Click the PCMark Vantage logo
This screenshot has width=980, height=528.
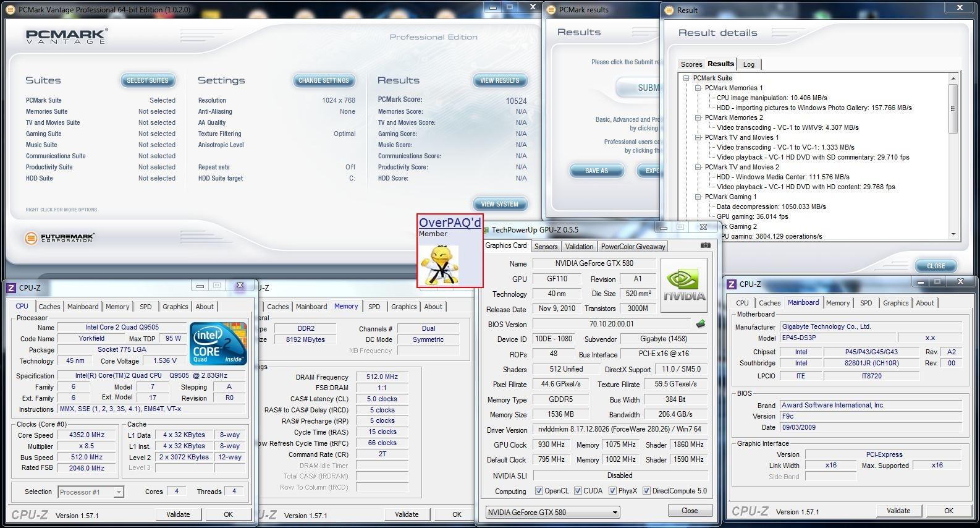click(66, 36)
